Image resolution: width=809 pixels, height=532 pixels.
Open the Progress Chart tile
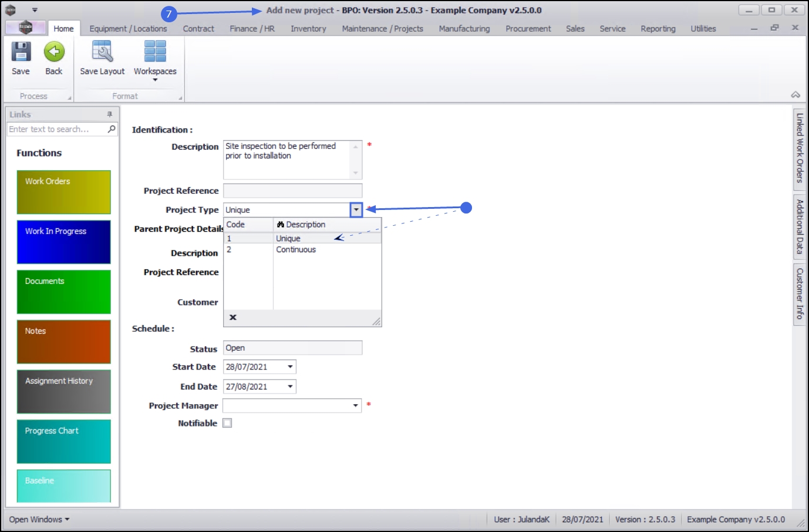tap(64, 442)
